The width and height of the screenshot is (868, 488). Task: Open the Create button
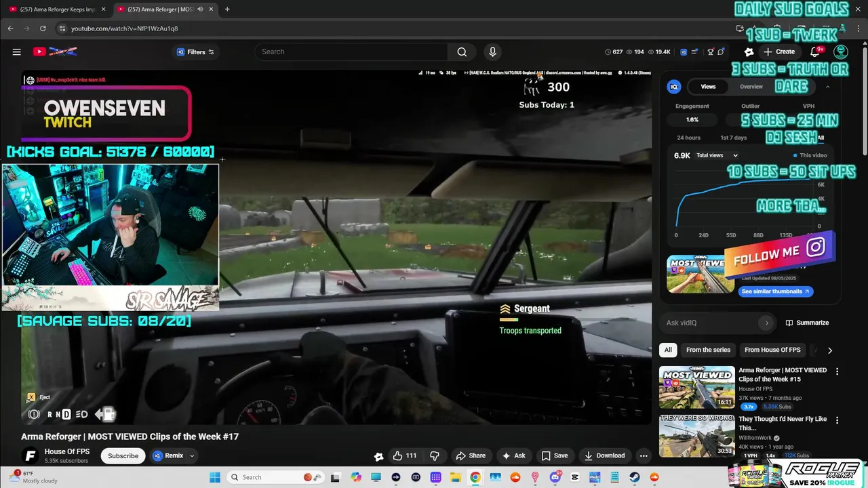click(x=779, y=52)
